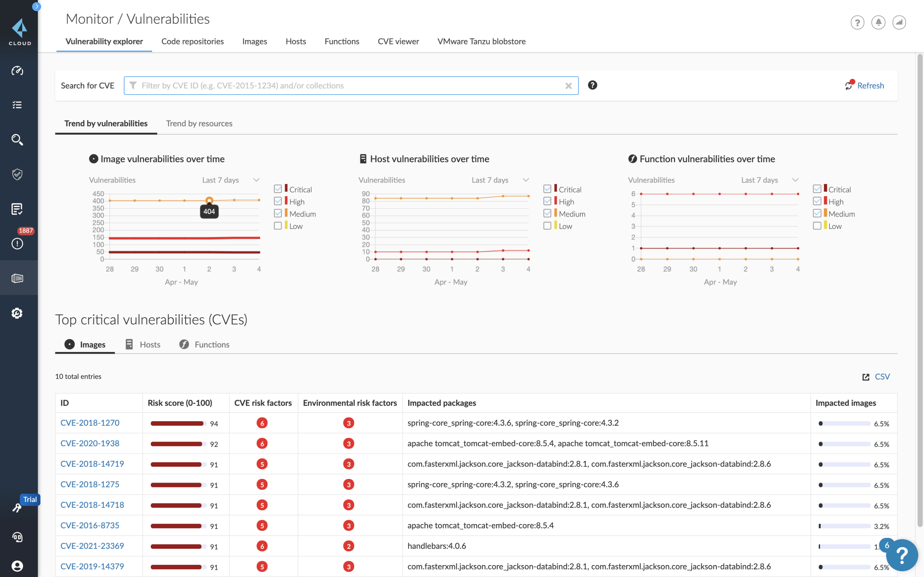The image size is (924, 577).
Task: Click the list/inventory icon in sidebar
Action: pyautogui.click(x=18, y=105)
